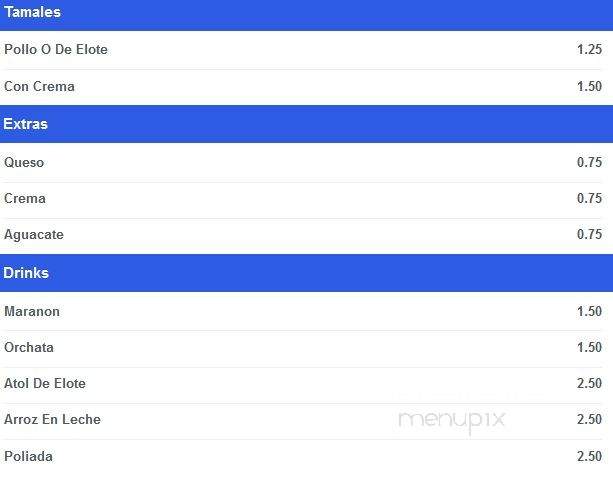Screen dimensions: 613x488
Task: Click the 1.50 price next to Maranon
Action: tap(589, 312)
